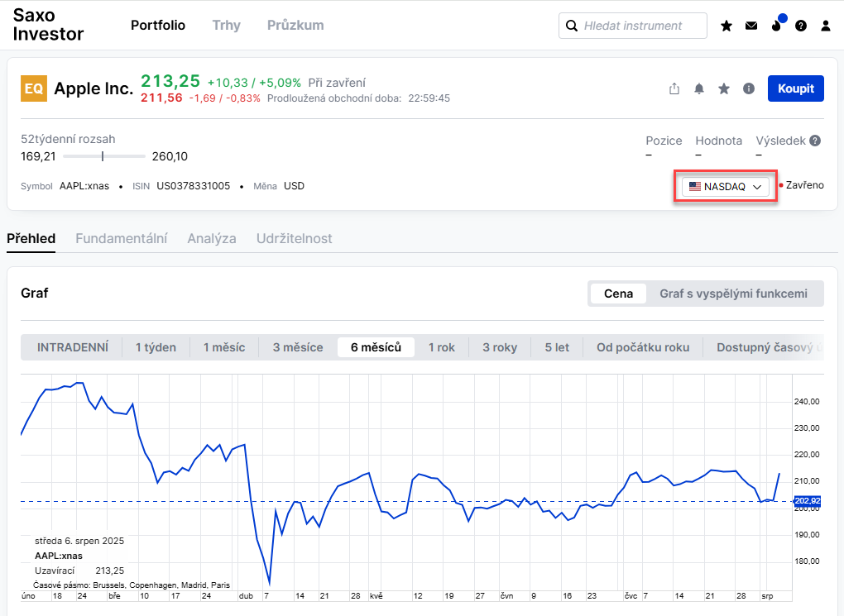This screenshot has width=844, height=616.
Task: Select the 1 týden time range
Action: coord(156,347)
